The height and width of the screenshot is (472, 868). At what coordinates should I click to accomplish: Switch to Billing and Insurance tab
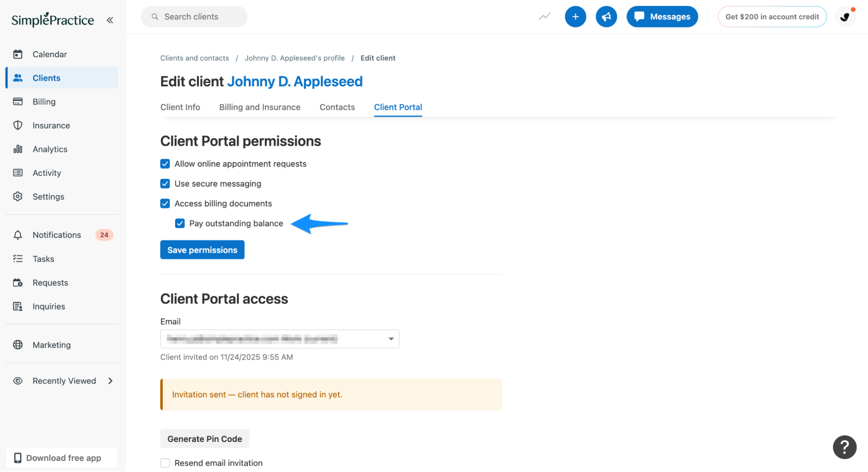[260, 107]
